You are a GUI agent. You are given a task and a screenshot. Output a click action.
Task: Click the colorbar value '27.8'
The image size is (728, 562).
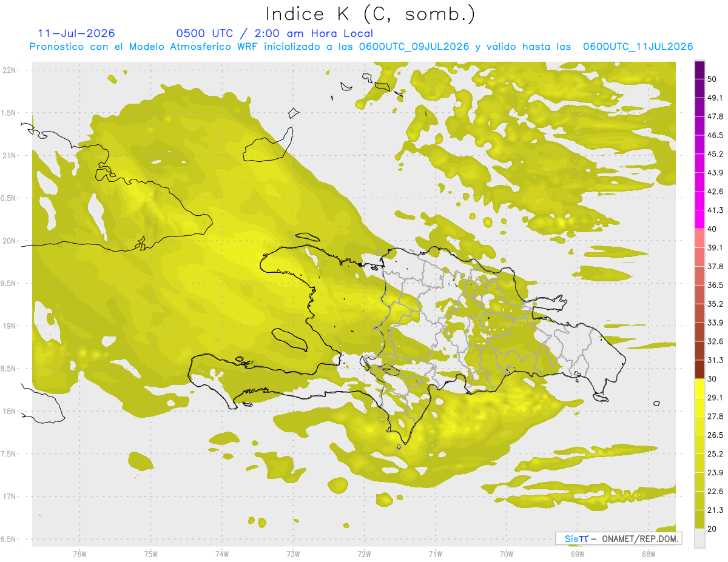click(x=715, y=416)
